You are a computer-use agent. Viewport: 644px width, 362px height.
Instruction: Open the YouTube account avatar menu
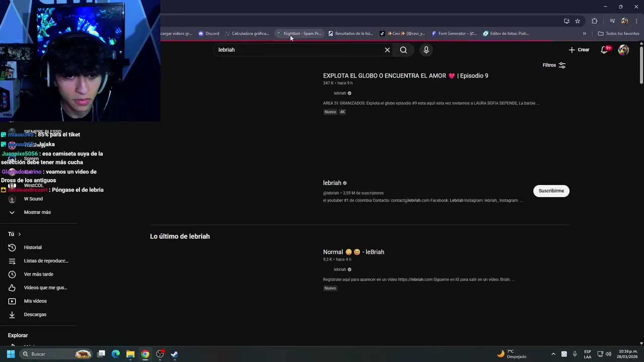click(623, 50)
